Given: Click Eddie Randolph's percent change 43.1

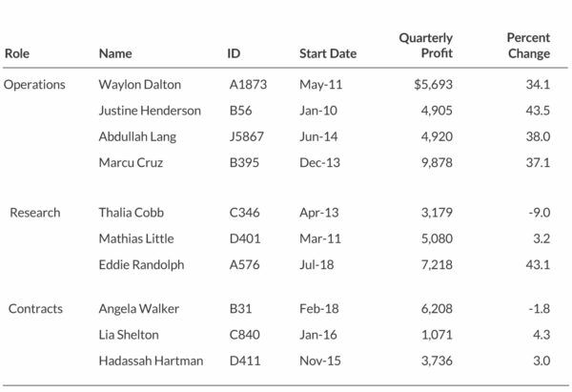Looking at the screenshot, I should click(x=539, y=264).
